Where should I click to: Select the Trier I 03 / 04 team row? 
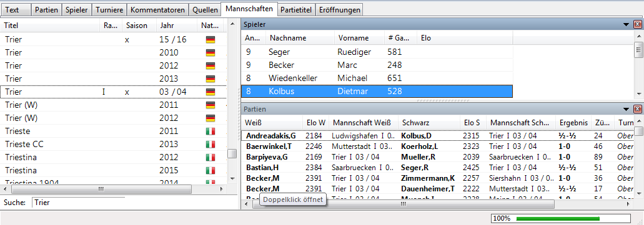point(113,92)
